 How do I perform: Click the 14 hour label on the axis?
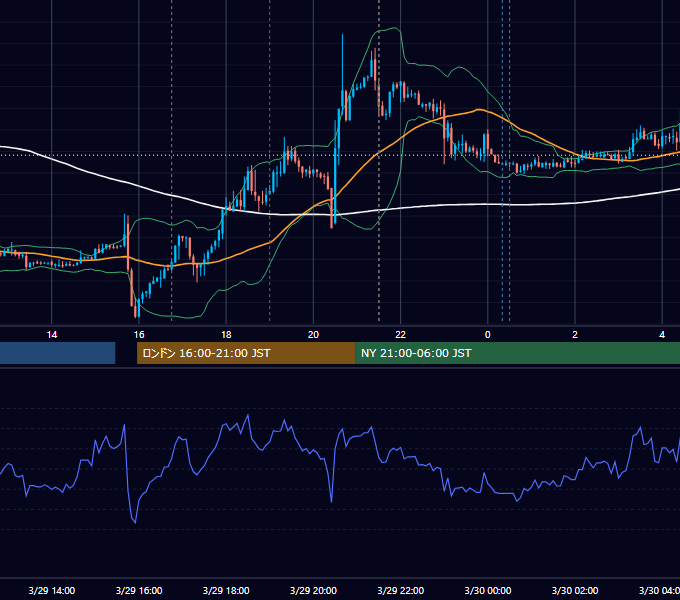[52, 335]
